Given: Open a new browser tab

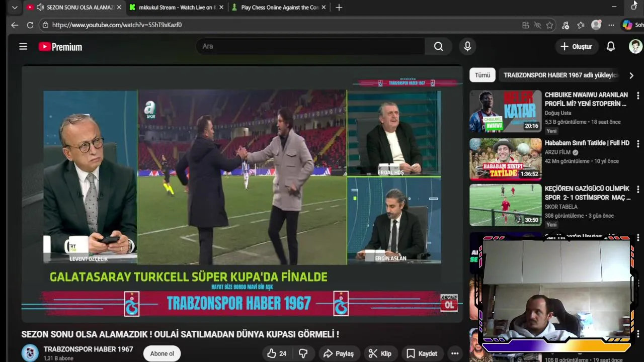Looking at the screenshot, I should click(339, 8).
